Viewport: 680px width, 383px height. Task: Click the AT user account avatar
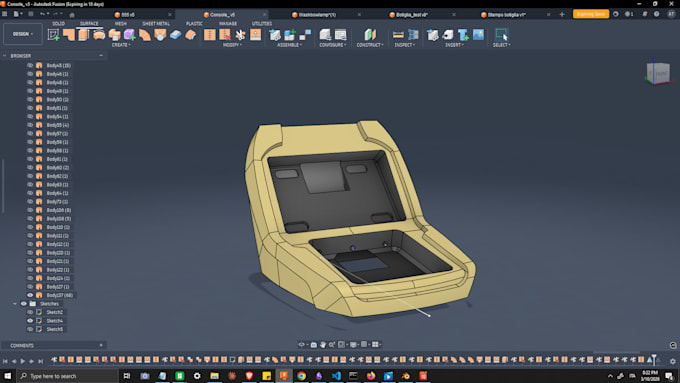point(671,14)
